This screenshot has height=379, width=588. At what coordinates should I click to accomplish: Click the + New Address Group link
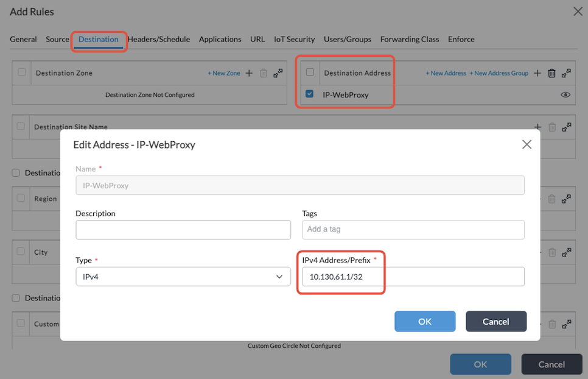click(499, 73)
